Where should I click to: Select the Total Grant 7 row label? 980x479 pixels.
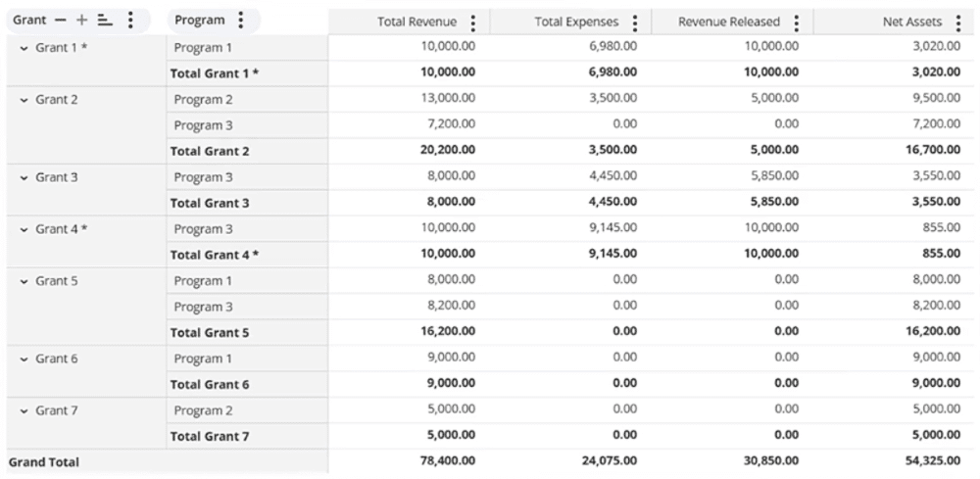210,437
